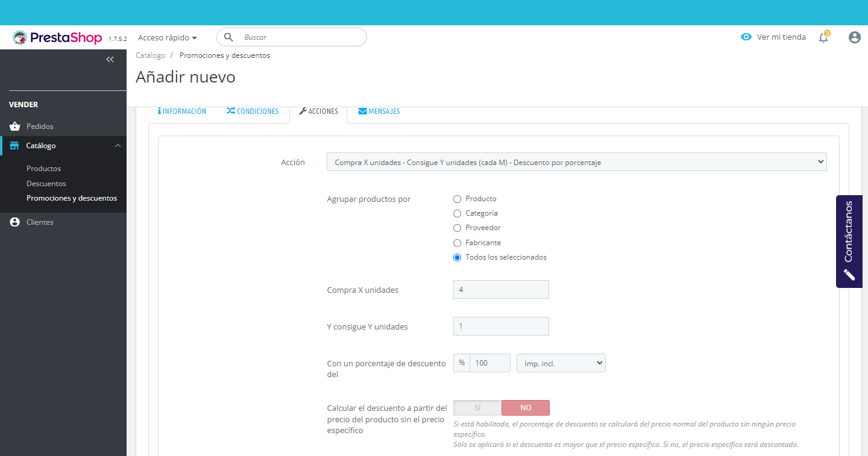Switch to the Condiciones tab
This screenshot has width=868, height=456.
click(x=253, y=111)
